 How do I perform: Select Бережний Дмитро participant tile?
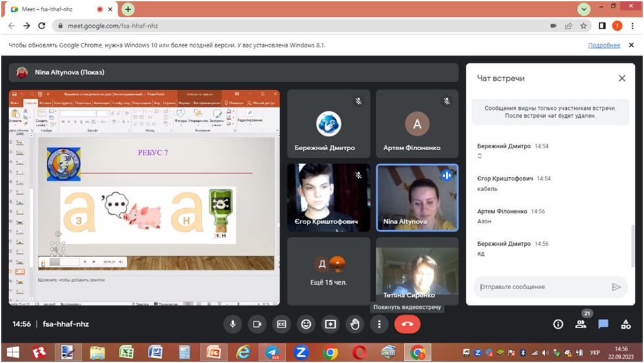[329, 124]
